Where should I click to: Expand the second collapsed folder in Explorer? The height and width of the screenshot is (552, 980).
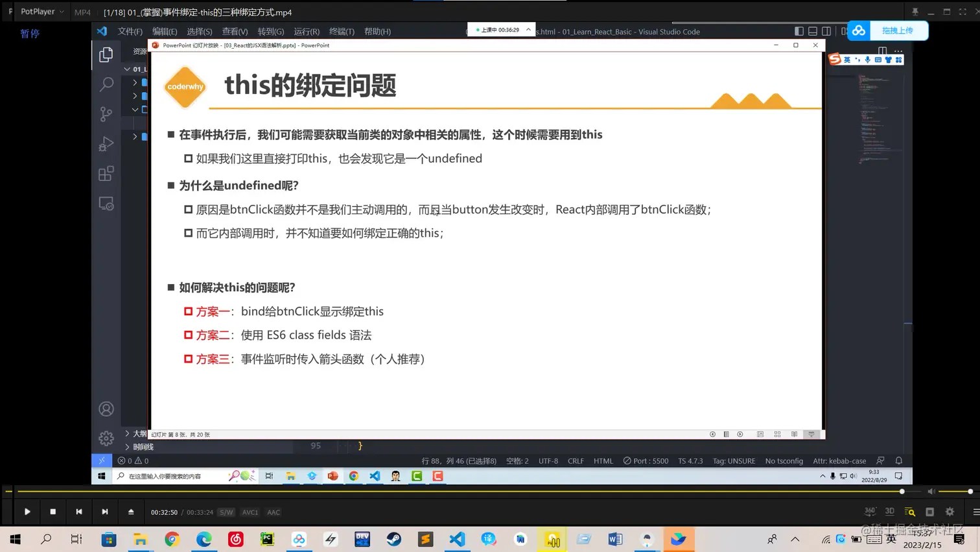click(135, 96)
